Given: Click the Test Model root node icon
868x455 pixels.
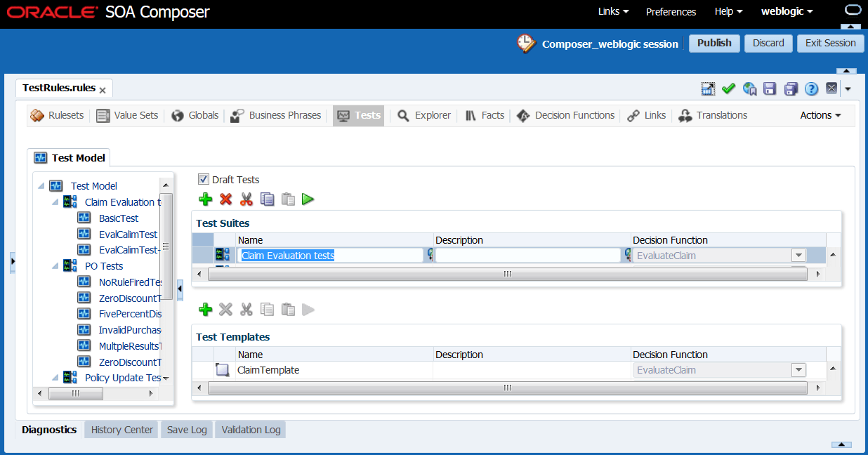Looking at the screenshot, I should tap(56, 186).
